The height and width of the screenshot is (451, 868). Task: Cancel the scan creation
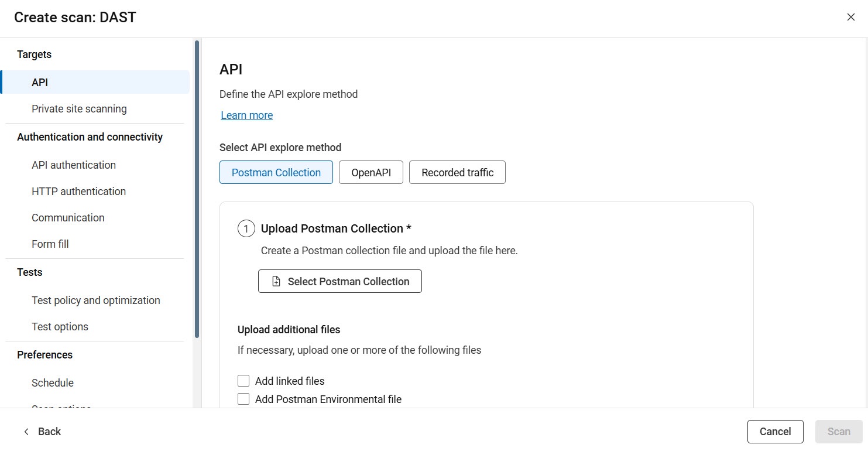(775, 431)
